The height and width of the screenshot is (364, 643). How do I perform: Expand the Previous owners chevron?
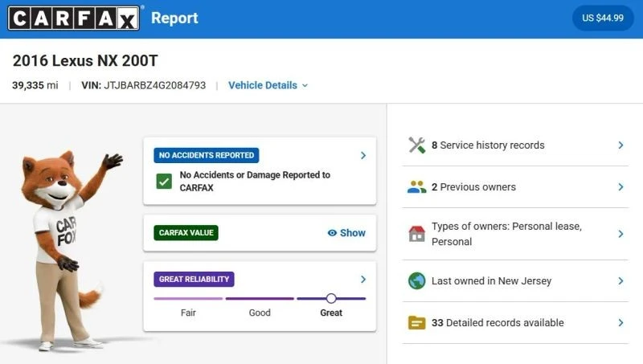[x=620, y=187]
